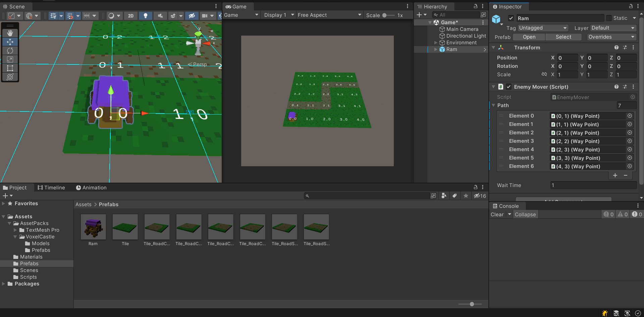Toggle scene visibility crossed-eye icon
The width and height of the screenshot is (644, 317).
coord(192,15)
